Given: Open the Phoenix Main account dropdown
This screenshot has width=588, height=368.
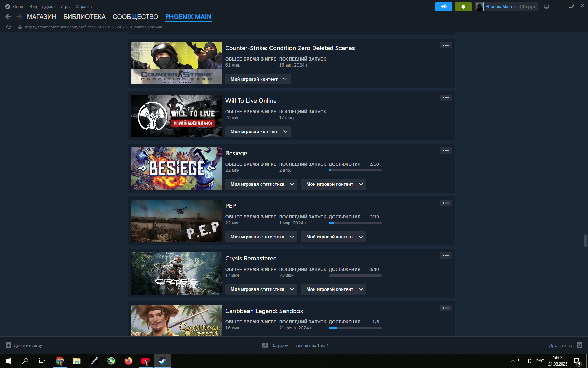Looking at the screenshot, I should (x=501, y=7).
